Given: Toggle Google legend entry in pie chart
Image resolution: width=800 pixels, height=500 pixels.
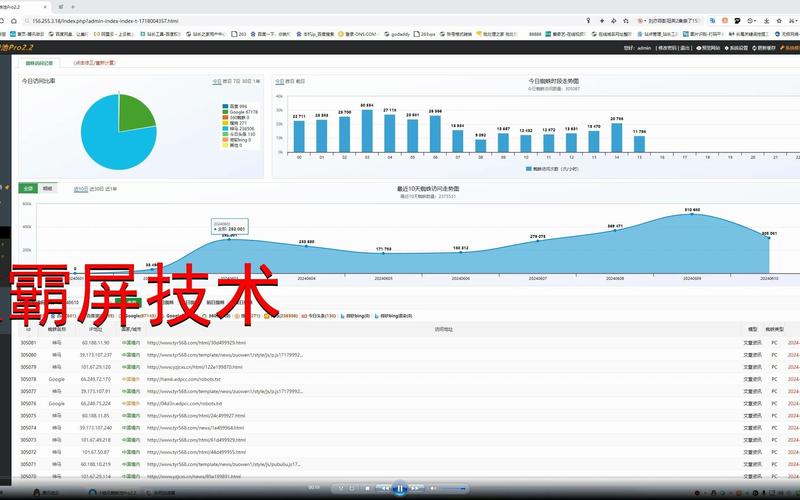Looking at the screenshot, I should (240, 112).
